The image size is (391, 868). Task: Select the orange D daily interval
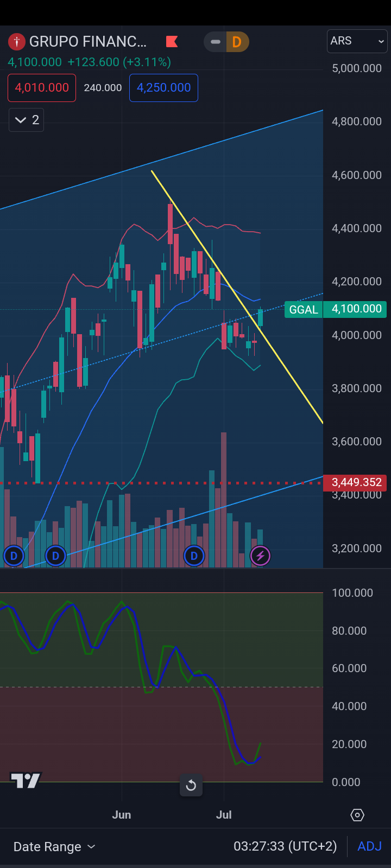237,42
